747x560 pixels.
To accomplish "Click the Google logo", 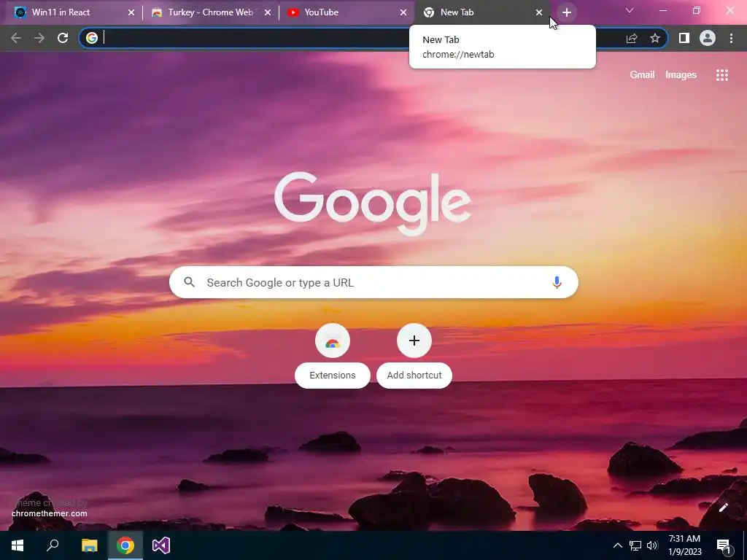I will pos(373,203).
